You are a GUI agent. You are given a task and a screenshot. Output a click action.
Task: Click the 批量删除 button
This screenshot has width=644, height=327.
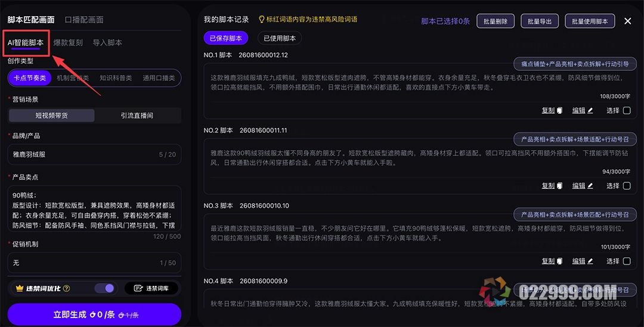[496, 21]
